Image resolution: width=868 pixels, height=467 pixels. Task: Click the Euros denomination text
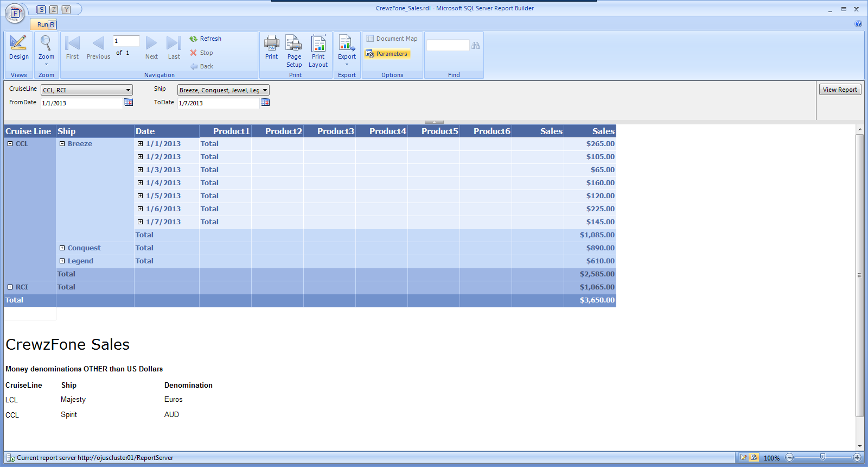click(174, 399)
